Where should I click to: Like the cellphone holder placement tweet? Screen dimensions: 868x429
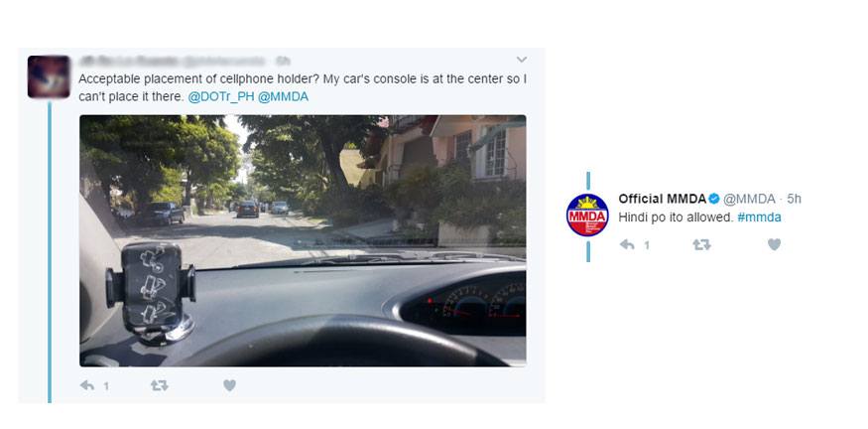pos(230,385)
